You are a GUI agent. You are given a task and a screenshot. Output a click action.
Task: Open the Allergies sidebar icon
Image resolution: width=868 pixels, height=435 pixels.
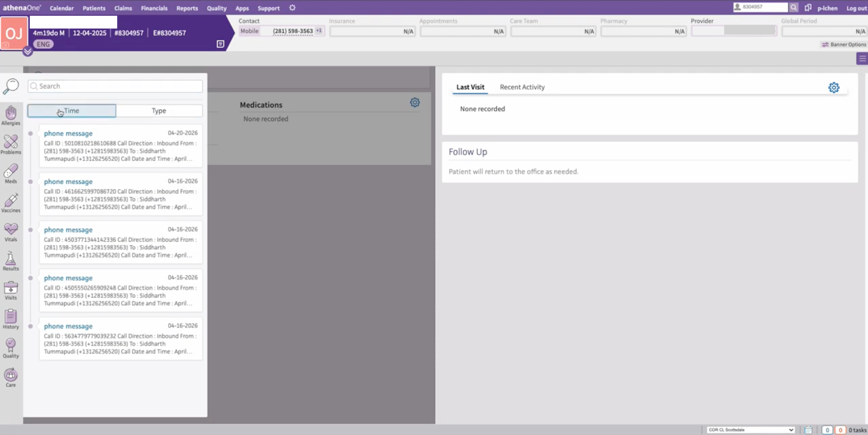point(11,115)
